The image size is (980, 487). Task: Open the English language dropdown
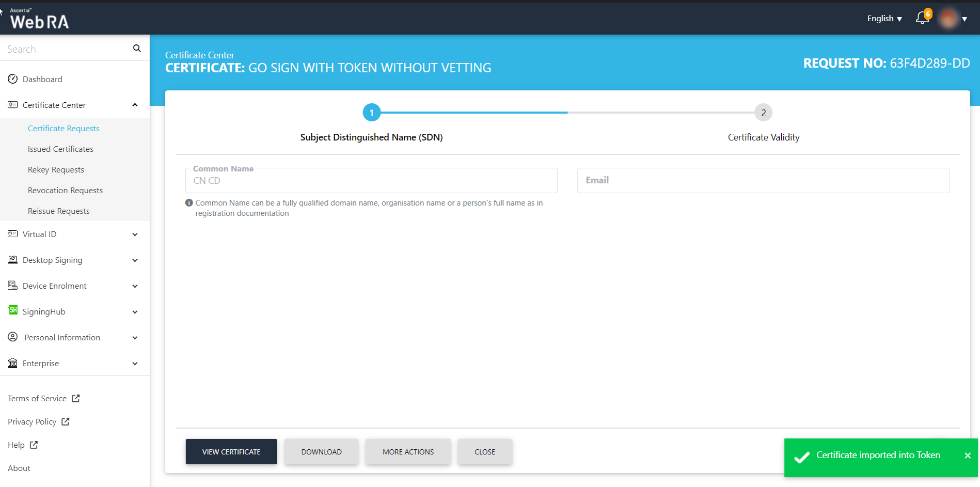tap(884, 19)
